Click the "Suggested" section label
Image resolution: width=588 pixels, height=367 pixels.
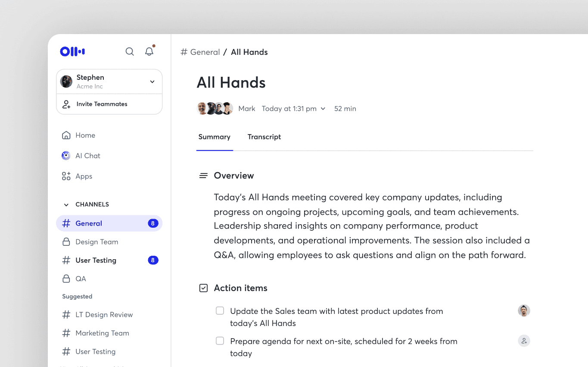tap(77, 297)
